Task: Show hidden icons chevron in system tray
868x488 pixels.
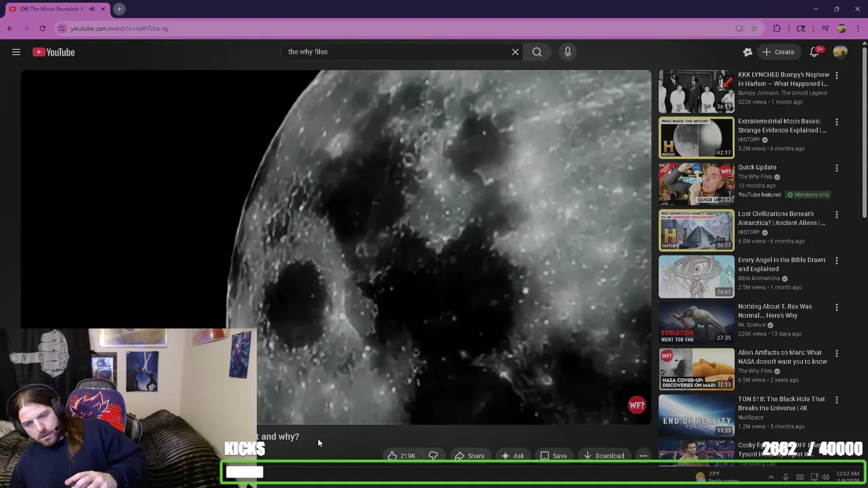Action: pos(771,477)
